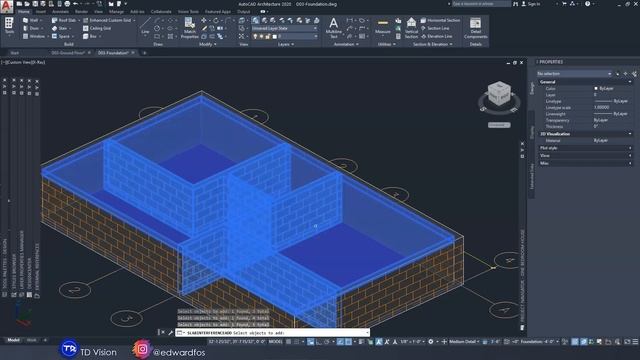This screenshot has height=360, width=640.
Task: Switch to the Model layout tab
Action: pyautogui.click(x=13, y=340)
